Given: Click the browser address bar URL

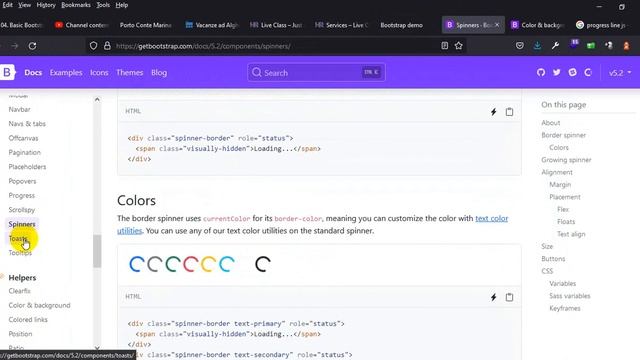Looking at the screenshot, I should tap(203, 46).
